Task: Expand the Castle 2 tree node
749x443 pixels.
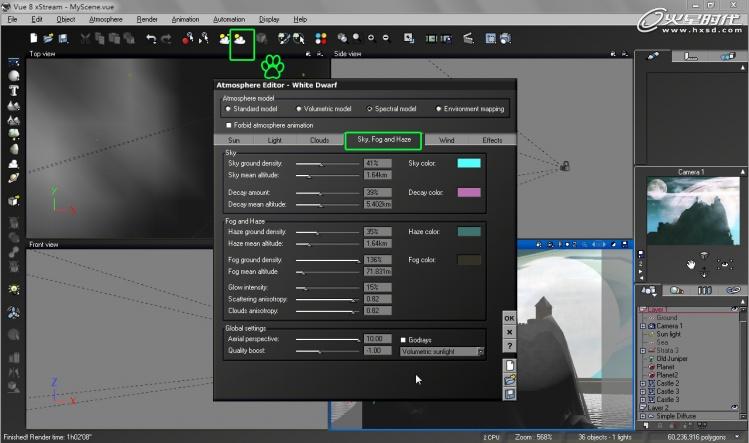Action: tap(644, 383)
